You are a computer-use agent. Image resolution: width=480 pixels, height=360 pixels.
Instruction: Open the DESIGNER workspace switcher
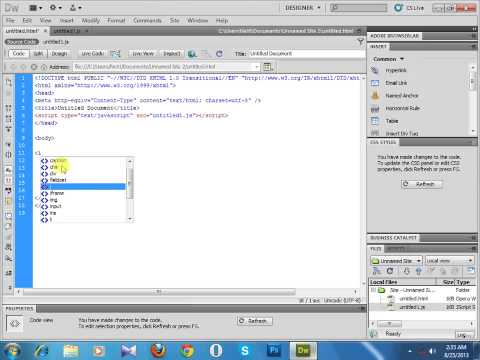pos(303,8)
